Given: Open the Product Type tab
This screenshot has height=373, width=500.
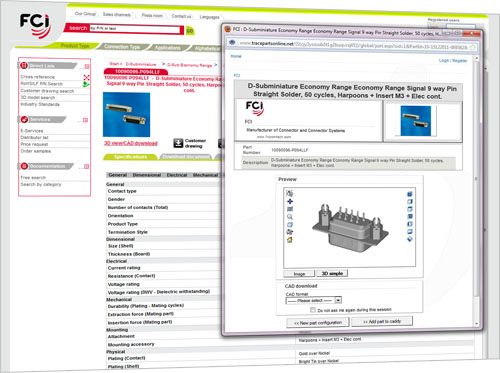Looking at the screenshot, I should [x=75, y=46].
